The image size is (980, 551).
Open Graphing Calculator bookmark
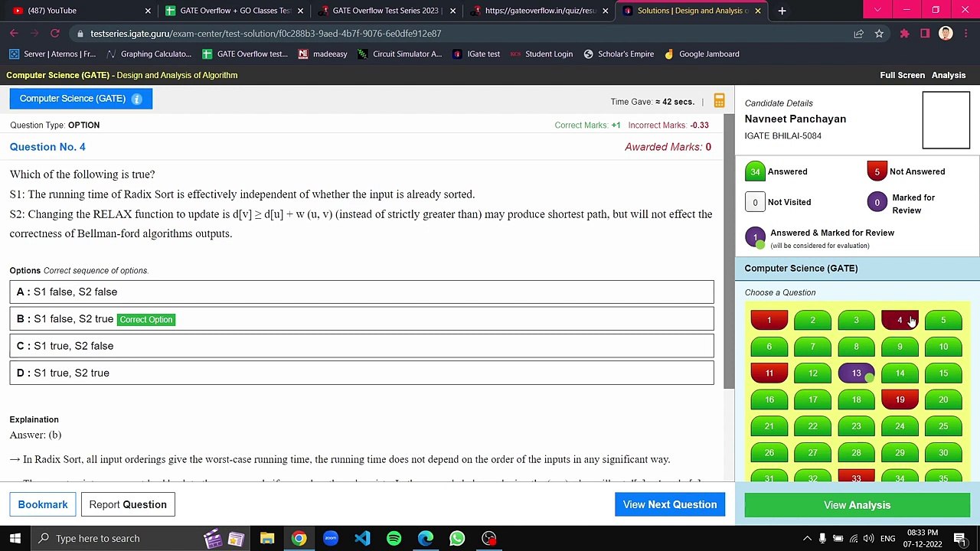(149, 54)
